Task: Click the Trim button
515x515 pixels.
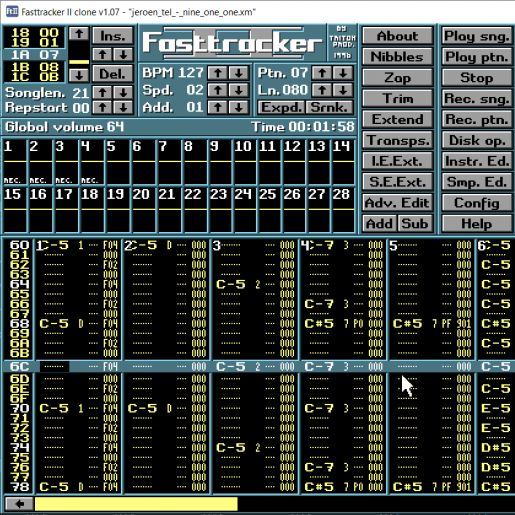Action: point(397,99)
